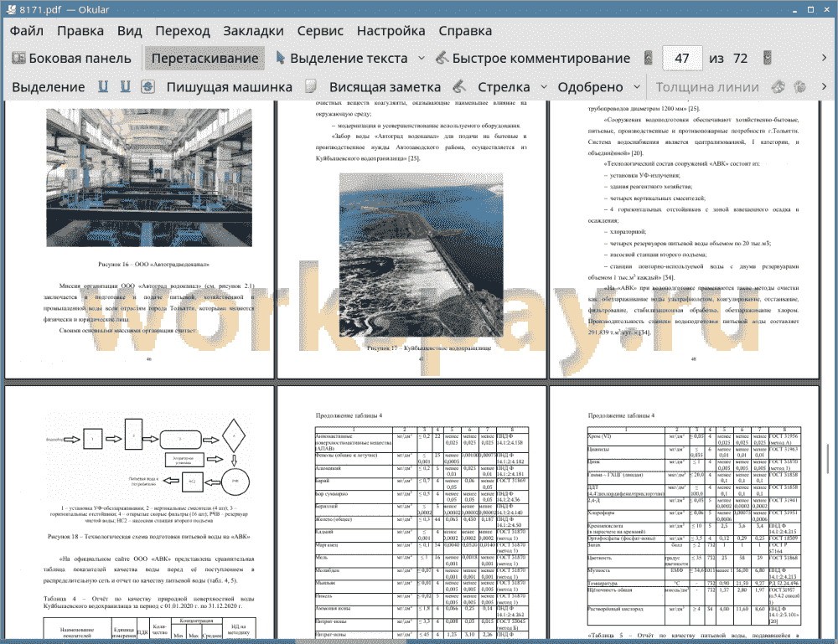This screenshot has width=838, height=644.
Task: Click caption "Рисунок 16 – ООО «Автоградводоканал»"
Action: coord(154,264)
